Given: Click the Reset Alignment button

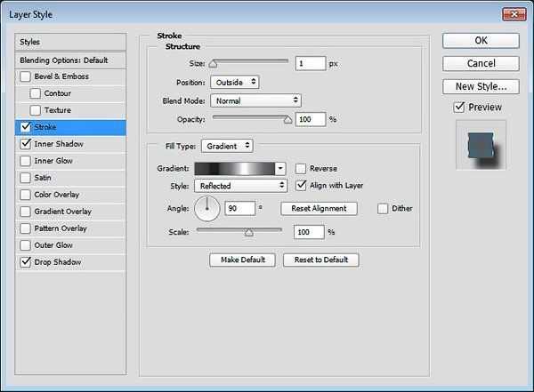Looking at the screenshot, I should point(319,208).
